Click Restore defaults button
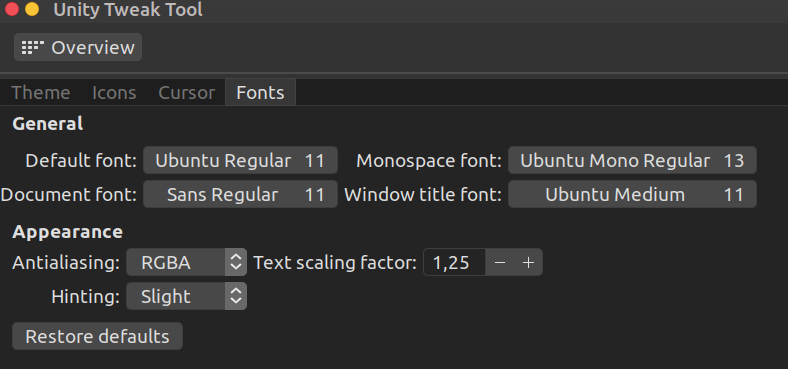Viewport: 788px width, 369px height. (x=97, y=336)
